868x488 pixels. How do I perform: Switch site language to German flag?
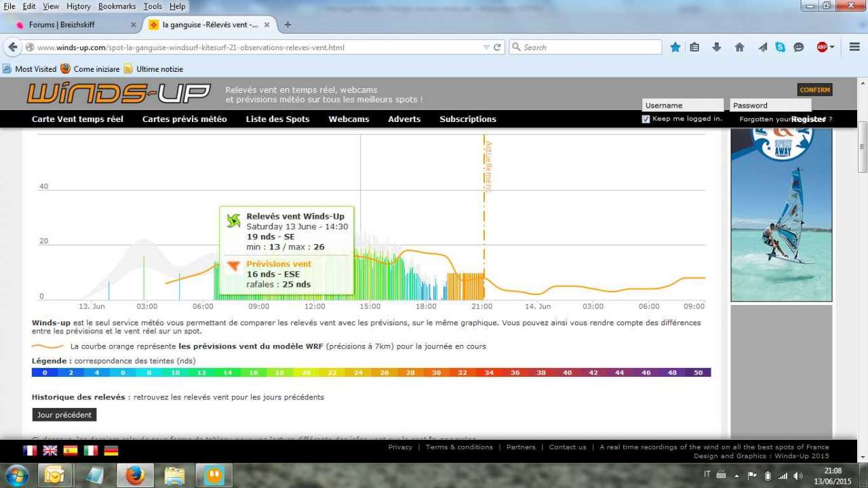pyautogui.click(x=111, y=451)
